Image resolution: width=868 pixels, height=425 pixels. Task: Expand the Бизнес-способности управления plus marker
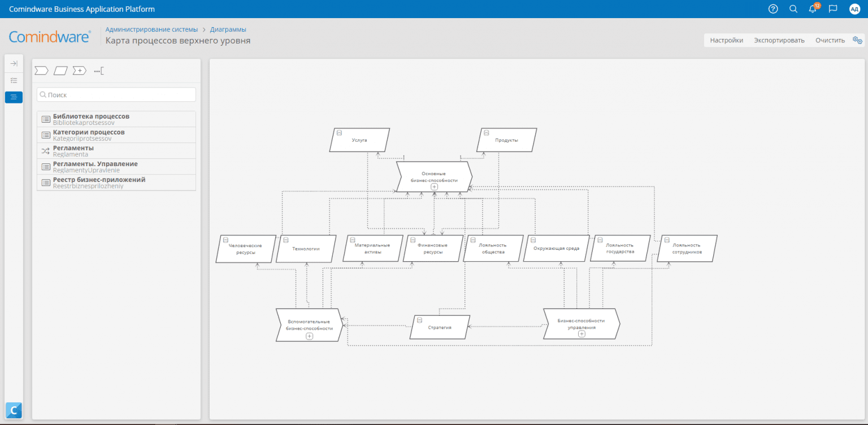[x=581, y=333]
